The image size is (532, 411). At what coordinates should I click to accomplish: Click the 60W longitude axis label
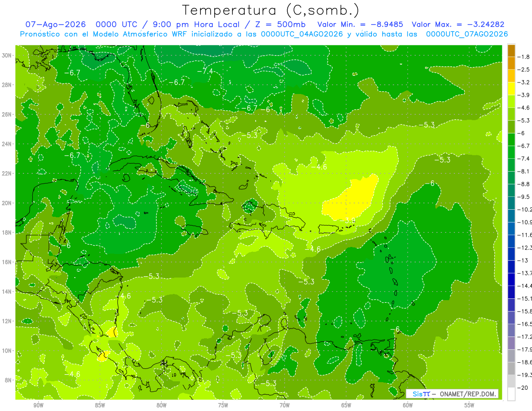(x=408, y=405)
